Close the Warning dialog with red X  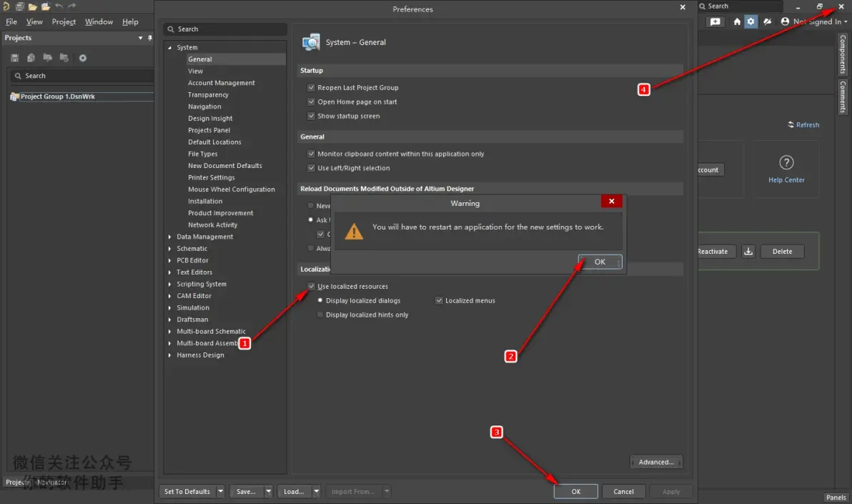click(611, 201)
